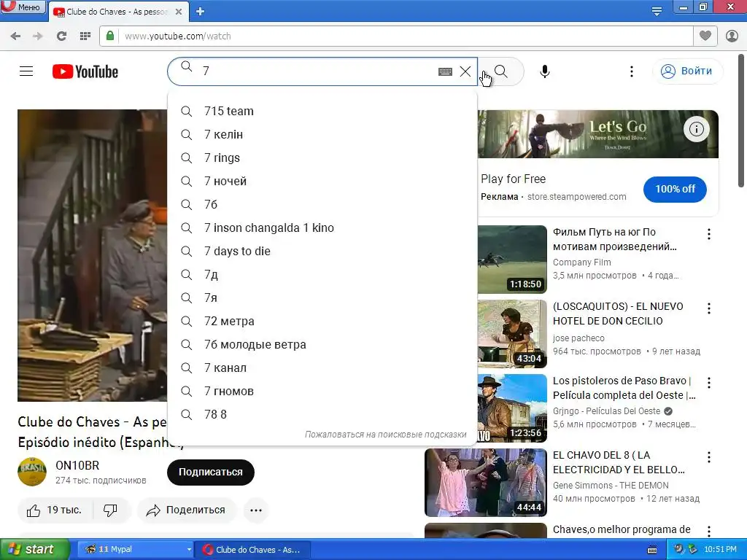This screenshot has width=747, height=560.
Task: Go forward to next page
Action: click(x=38, y=36)
